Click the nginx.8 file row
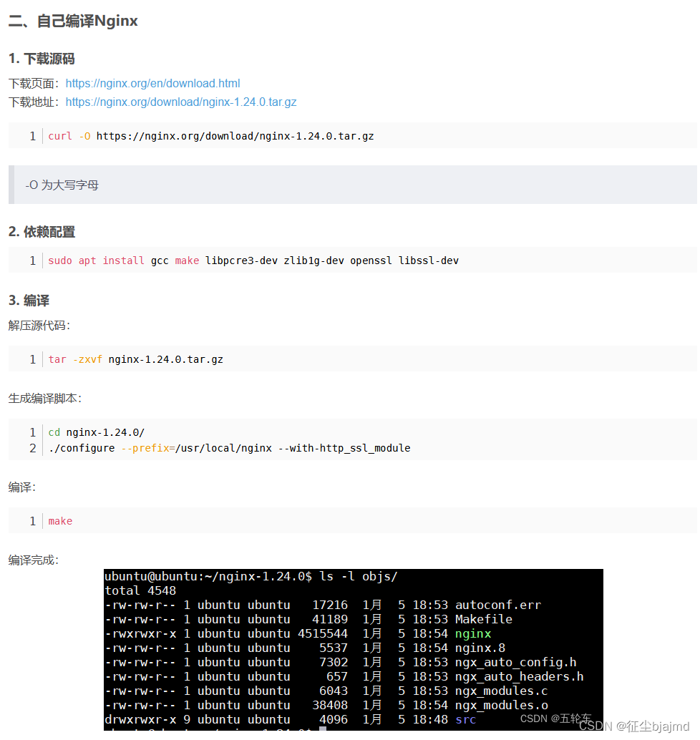Image resolution: width=700 pixels, height=740 pixels. 305,648
